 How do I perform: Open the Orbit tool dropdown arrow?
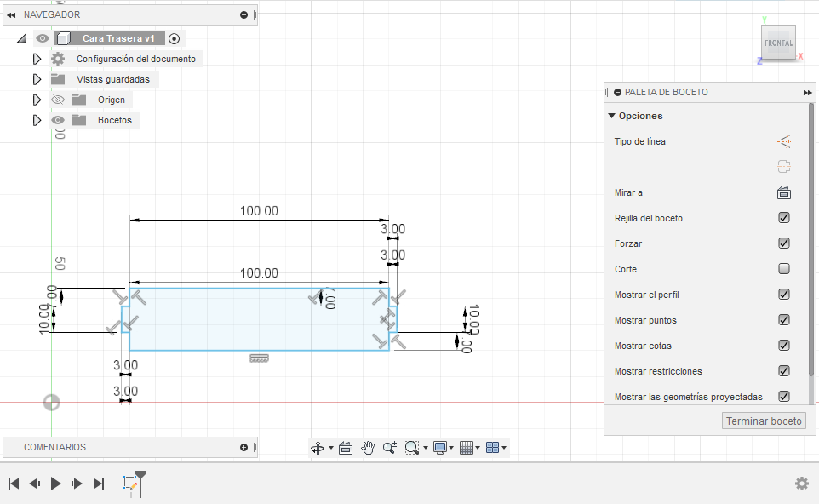[331, 448]
